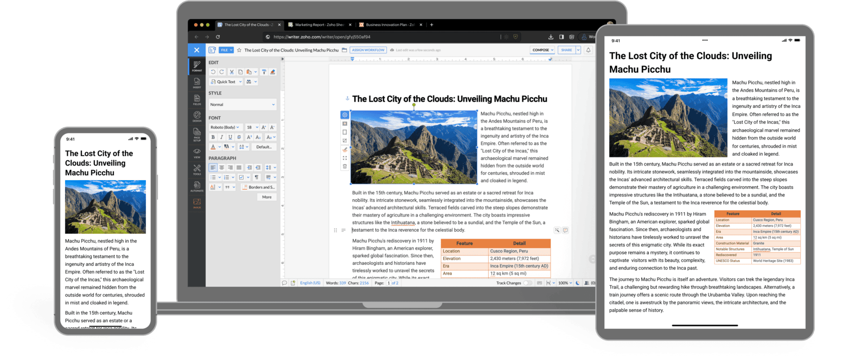Switch to the Marketing Report browser tab
Image resolution: width=868 pixels, height=356 pixels.
[x=319, y=24]
